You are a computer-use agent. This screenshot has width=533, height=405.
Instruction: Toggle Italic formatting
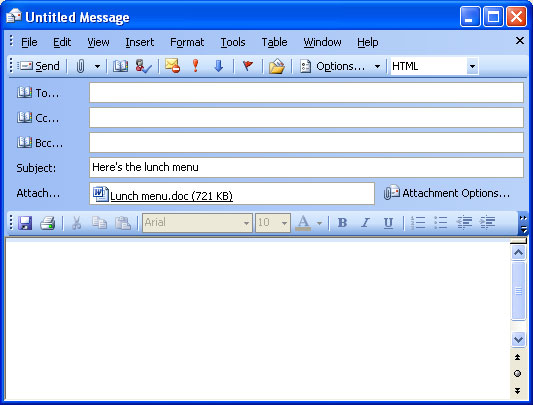pos(365,223)
